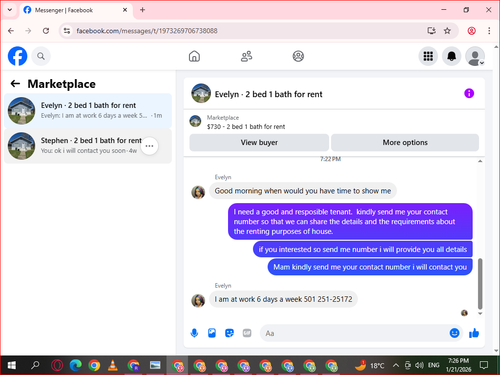The image size is (500, 375).
Task: Bookmark this page with the star icon
Action: pyautogui.click(x=447, y=31)
